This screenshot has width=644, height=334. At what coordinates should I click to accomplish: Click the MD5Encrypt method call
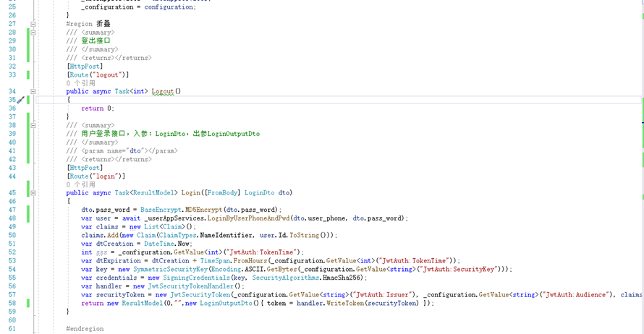tap(203, 210)
